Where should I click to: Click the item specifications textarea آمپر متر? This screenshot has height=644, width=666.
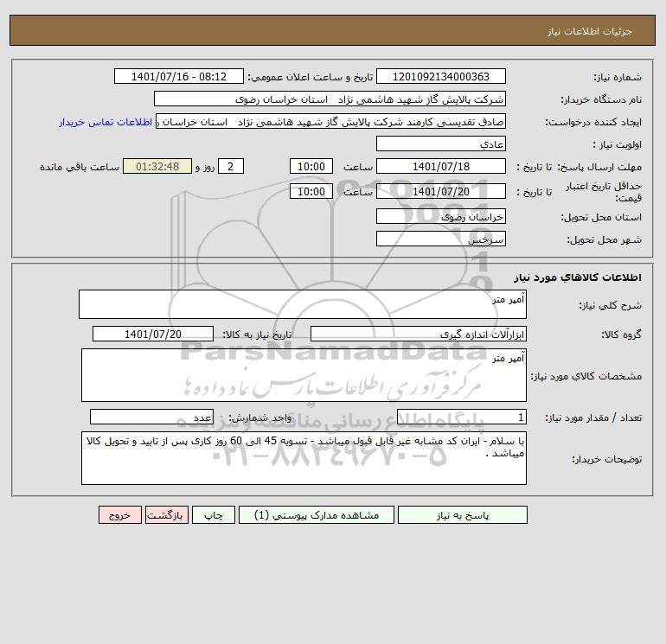pos(304,375)
